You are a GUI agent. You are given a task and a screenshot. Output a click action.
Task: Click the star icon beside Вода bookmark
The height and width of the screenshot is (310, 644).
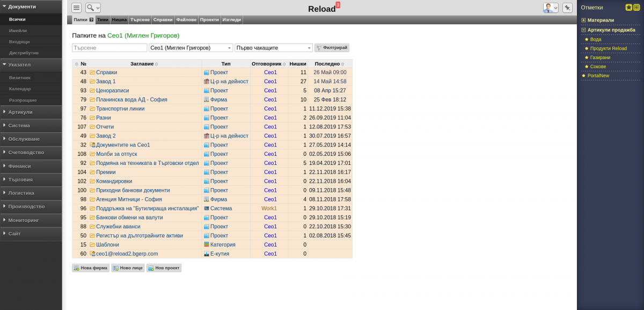coord(587,39)
